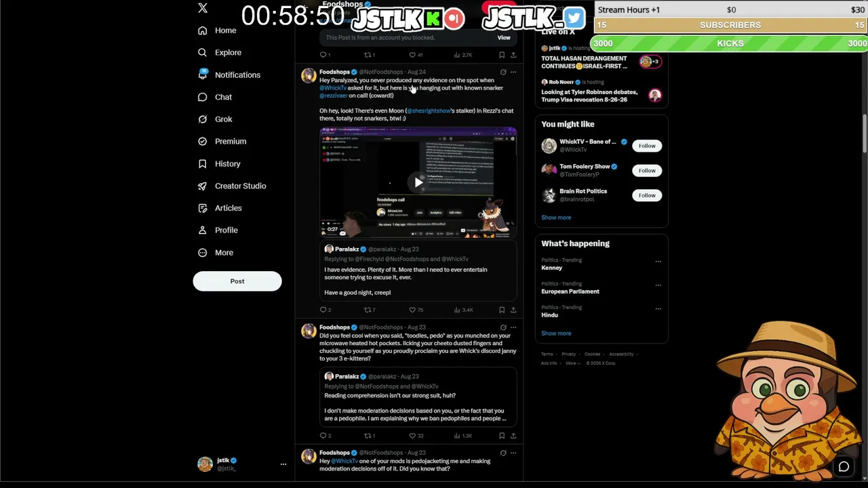Open Articles from the sidebar

pos(219,208)
